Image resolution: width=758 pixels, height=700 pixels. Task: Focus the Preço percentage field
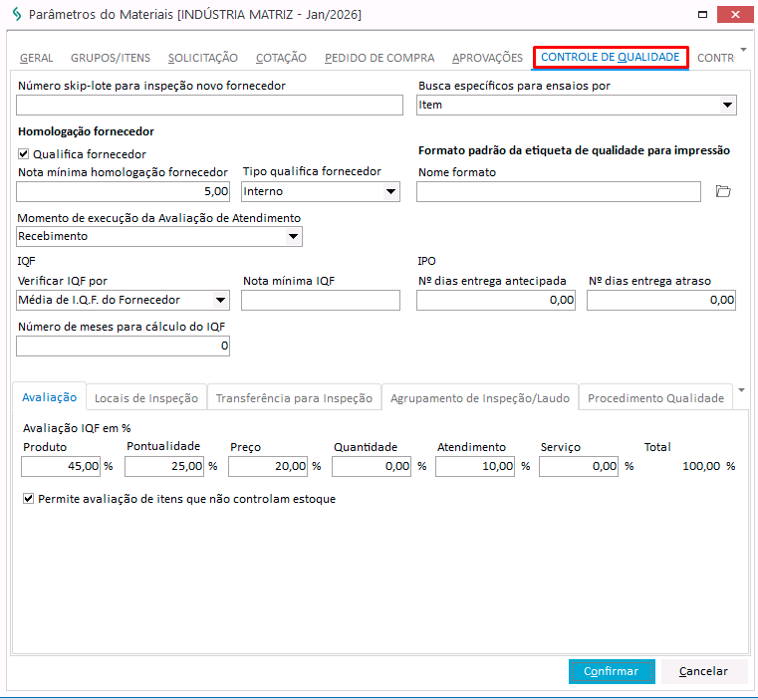click(x=268, y=467)
